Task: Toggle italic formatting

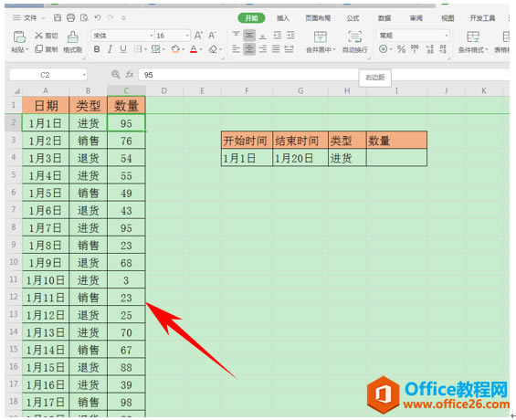Action: pos(110,49)
